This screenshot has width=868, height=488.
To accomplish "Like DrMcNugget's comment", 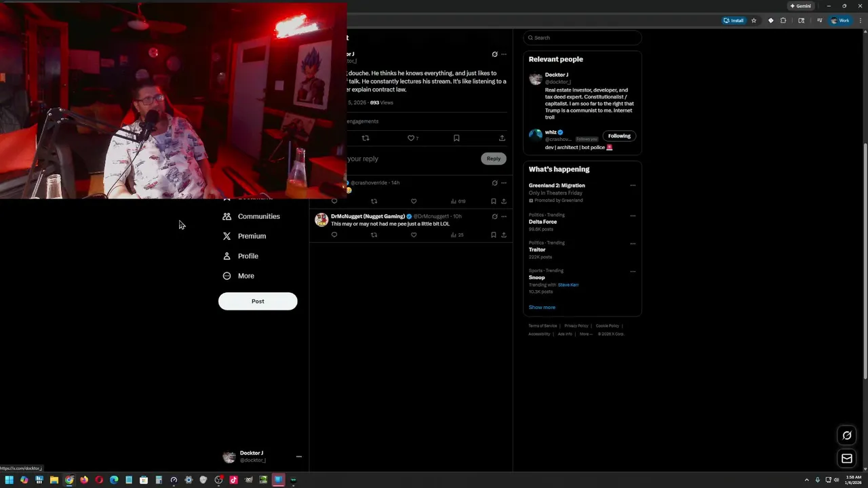I will pyautogui.click(x=414, y=235).
